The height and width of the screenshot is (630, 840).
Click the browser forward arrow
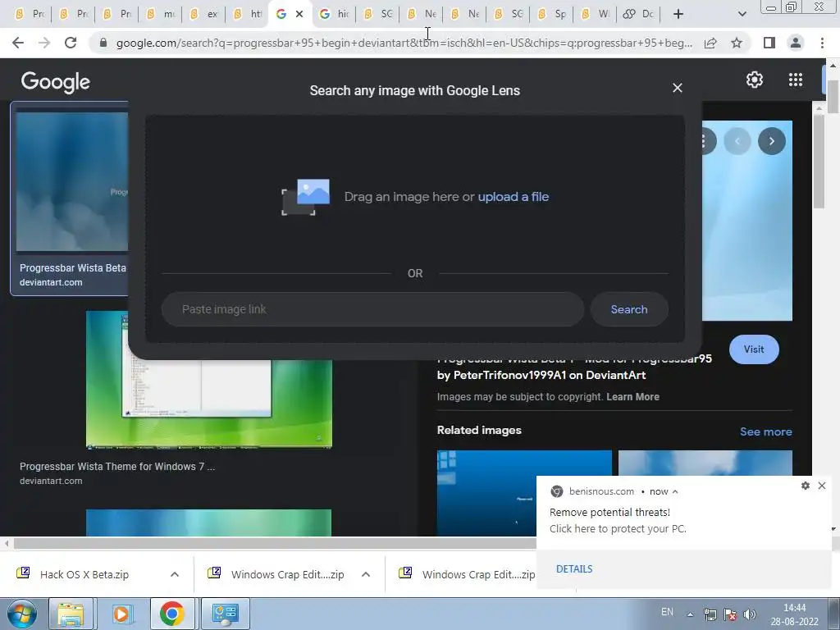pyautogui.click(x=44, y=43)
